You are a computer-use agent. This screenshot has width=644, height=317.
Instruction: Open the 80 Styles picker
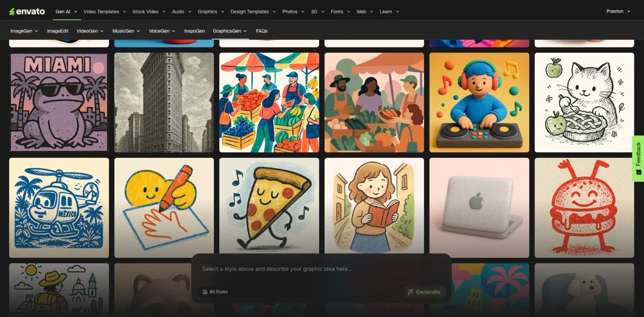click(215, 292)
